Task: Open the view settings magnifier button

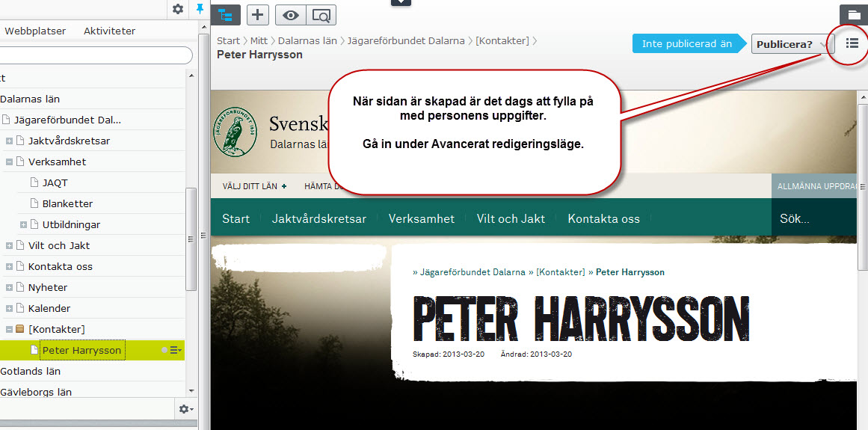Action: (321, 16)
